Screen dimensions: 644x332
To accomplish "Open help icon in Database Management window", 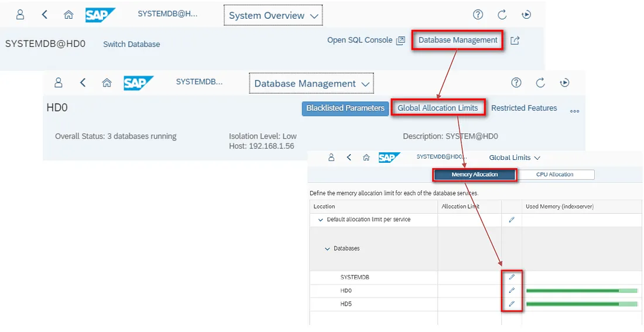I will click(516, 83).
